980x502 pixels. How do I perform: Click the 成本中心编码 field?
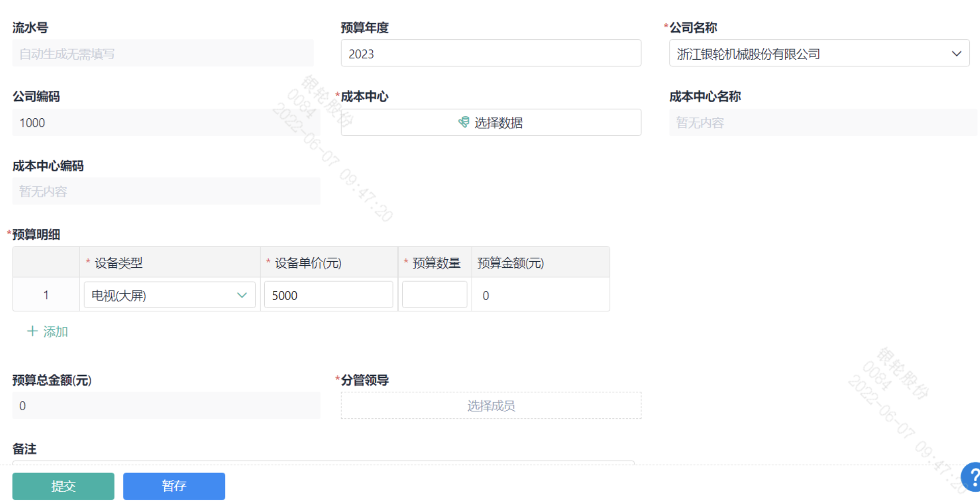point(166,191)
